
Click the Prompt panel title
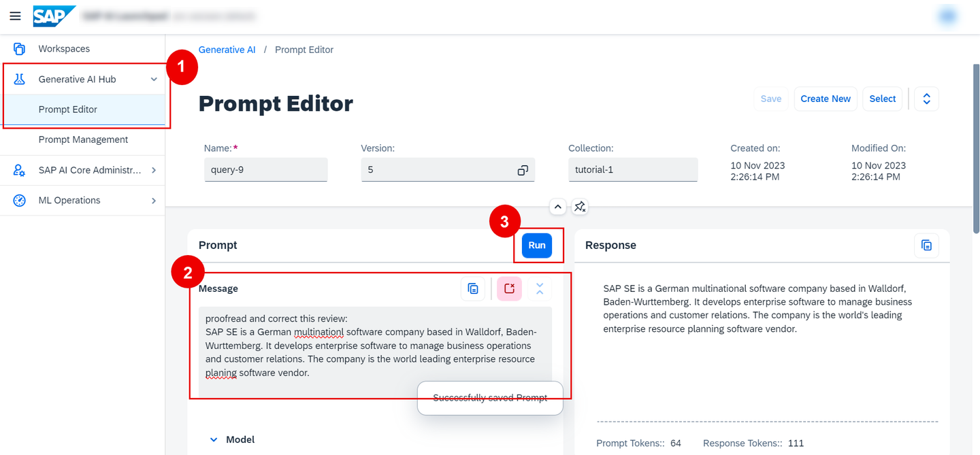[x=218, y=246]
